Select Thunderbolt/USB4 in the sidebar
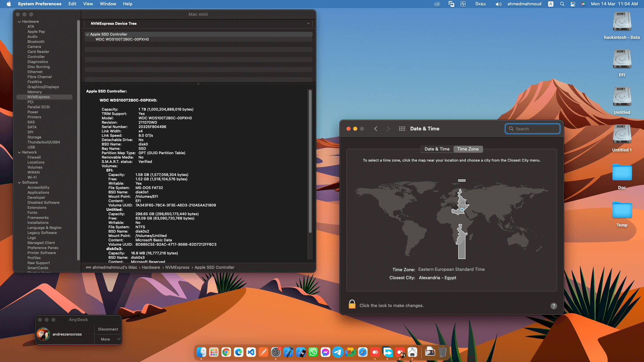This screenshot has width=644, height=362. [44, 142]
